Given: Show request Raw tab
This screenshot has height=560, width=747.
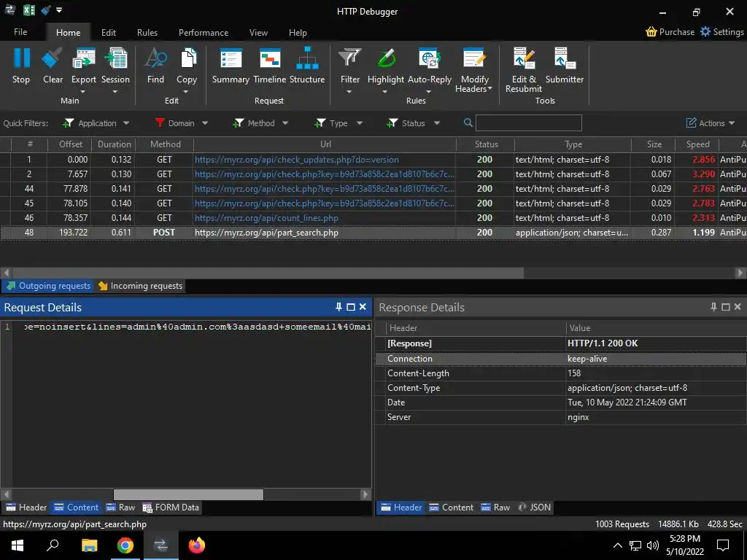Looking at the screenshot, I should click(x=120, y=507).
